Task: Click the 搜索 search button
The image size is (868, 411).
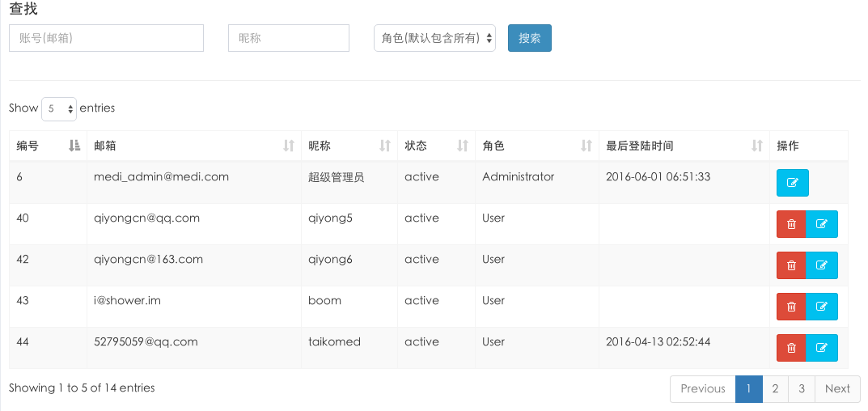Action: (530, 38)
